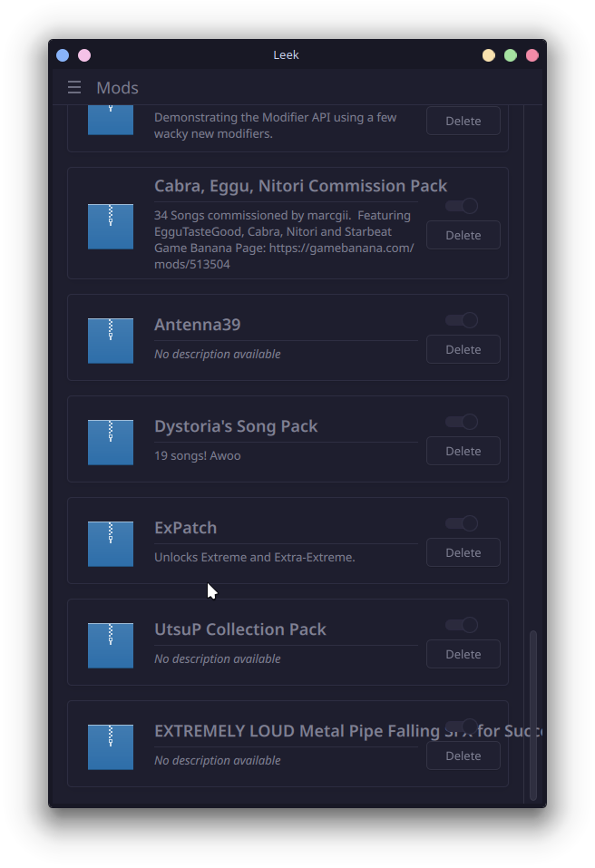Click the Metal Pipe Falling SFX mod icon
This screenshot has height=868, width=595.
[111, 746]
